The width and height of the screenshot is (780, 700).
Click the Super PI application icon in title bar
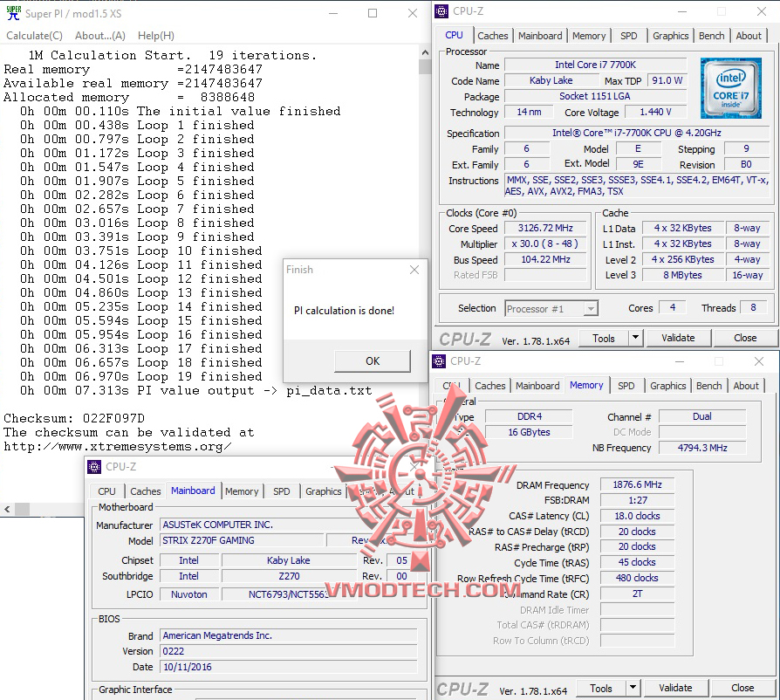click(x=13, y=13)
